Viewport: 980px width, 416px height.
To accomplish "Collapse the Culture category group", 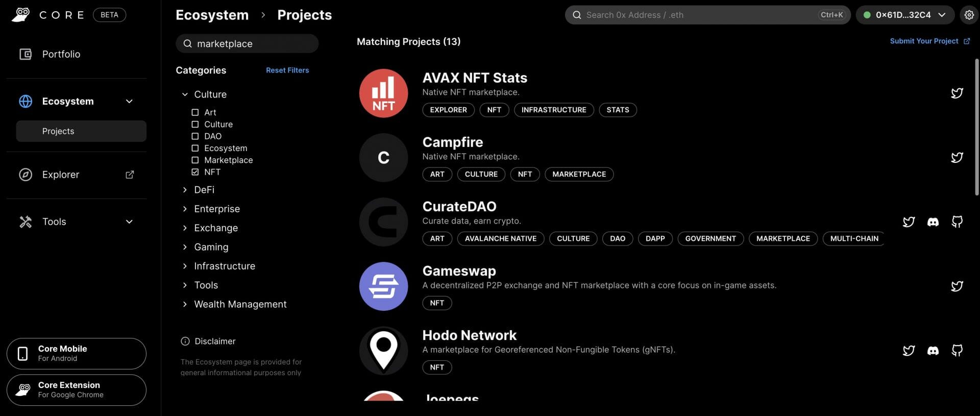I will (185, 94).
